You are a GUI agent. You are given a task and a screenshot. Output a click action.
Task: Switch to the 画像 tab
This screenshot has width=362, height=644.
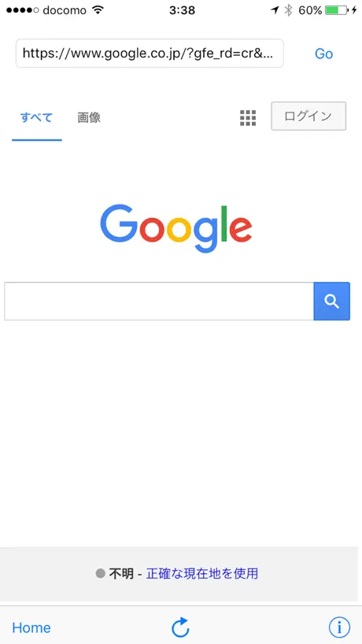tap(89, 118)
